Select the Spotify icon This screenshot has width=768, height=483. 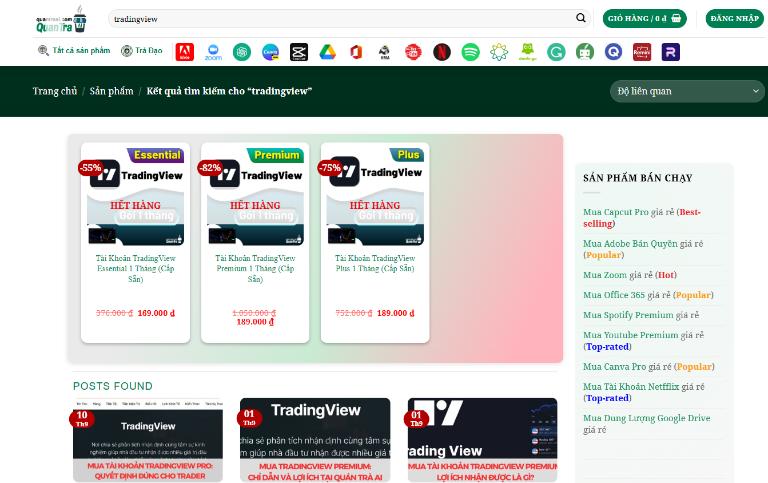point(470,52)
